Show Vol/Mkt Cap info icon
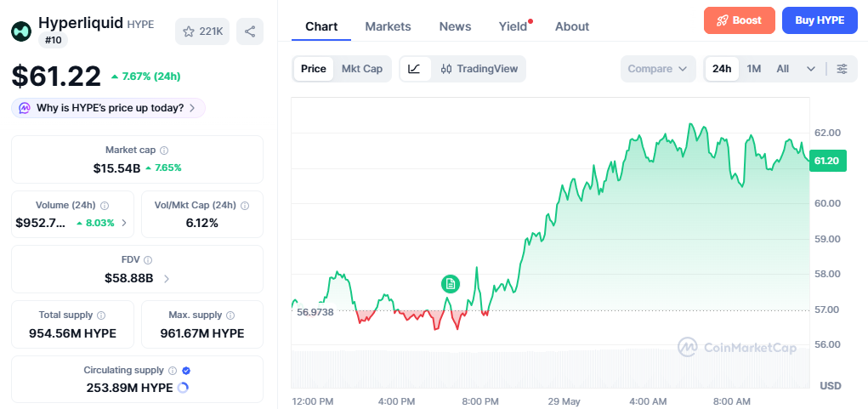This screenshot has height=409, width=868. (245, 205)
